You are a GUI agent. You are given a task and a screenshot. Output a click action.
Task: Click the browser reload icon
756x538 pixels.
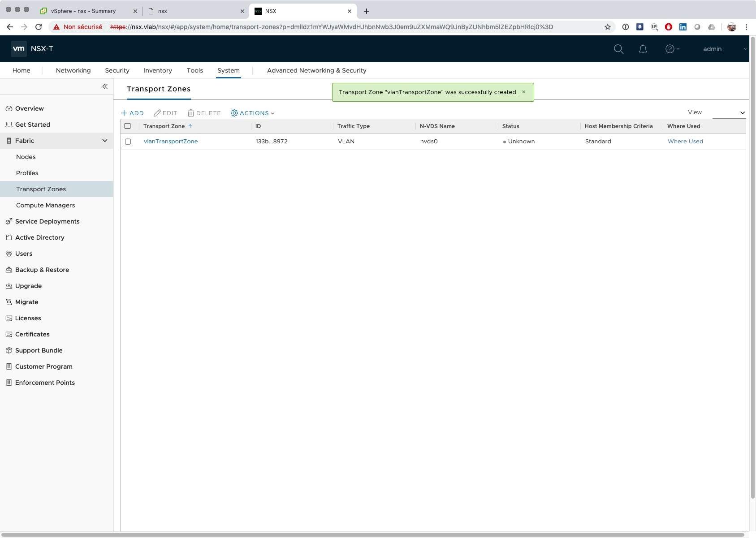click(x=39, y=27)
